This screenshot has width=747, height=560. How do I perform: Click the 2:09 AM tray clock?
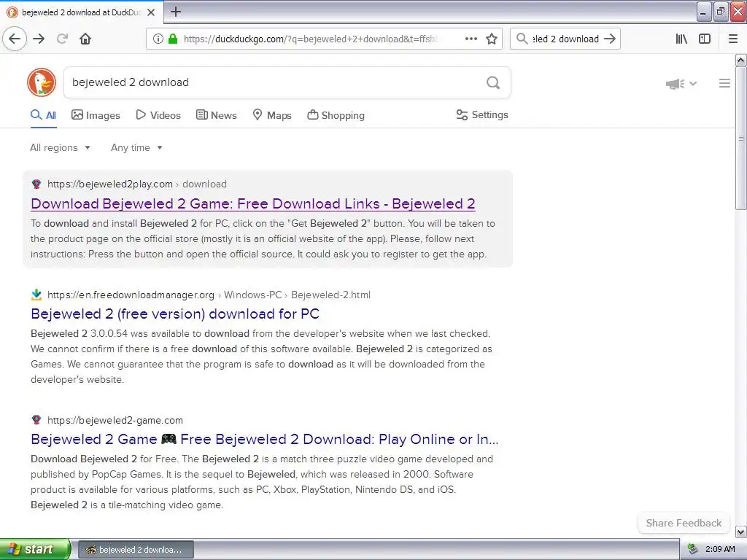(720, 549)
